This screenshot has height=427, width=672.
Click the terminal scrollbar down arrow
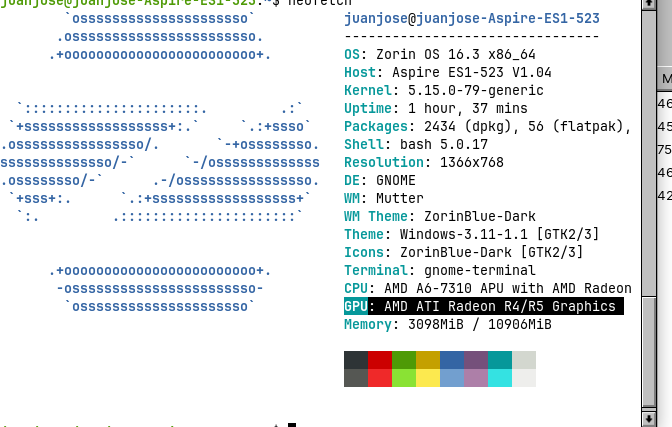pos(648,419)
